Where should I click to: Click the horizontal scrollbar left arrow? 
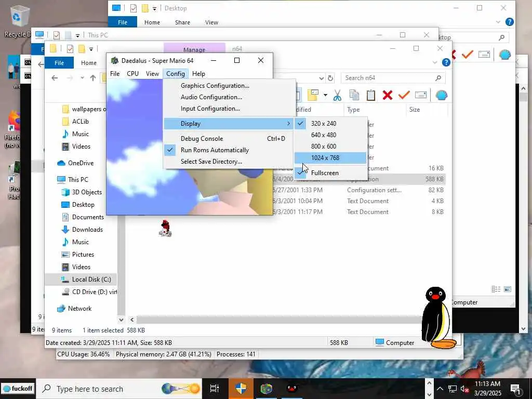point(132,320)
